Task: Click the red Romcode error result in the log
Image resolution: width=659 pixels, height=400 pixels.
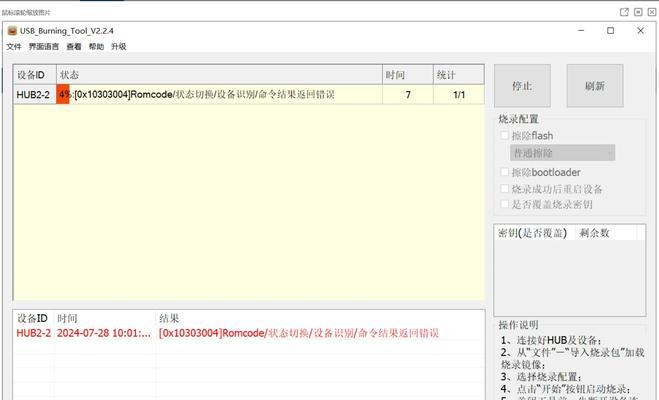Action: point(299,333)
